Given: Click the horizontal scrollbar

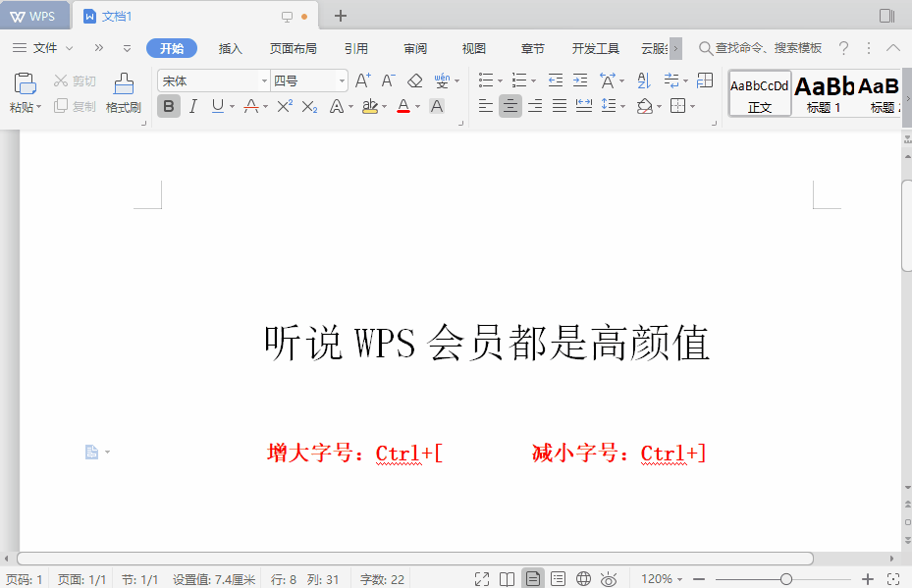Looking at the screenshot, I should tap(415, 559).
